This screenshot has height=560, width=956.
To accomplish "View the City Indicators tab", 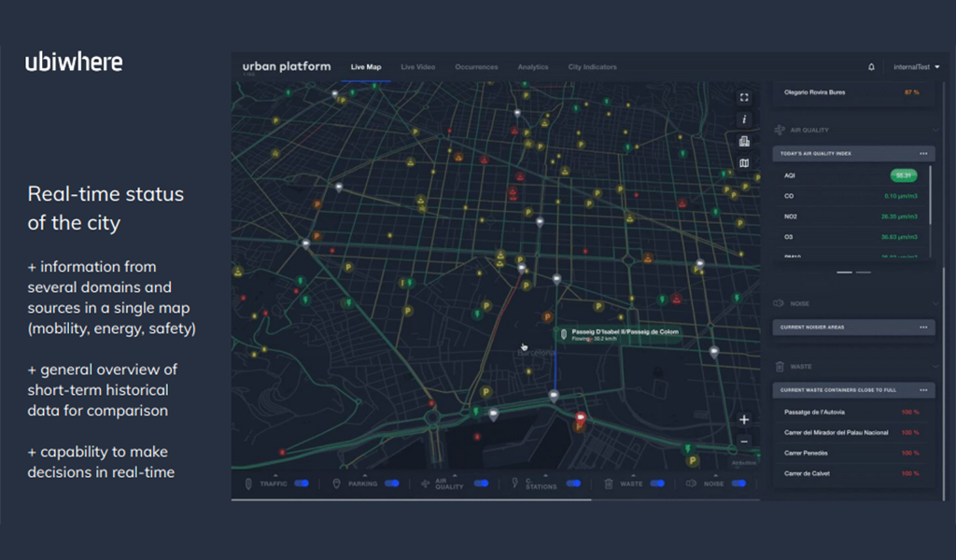I will click(592, 67).
